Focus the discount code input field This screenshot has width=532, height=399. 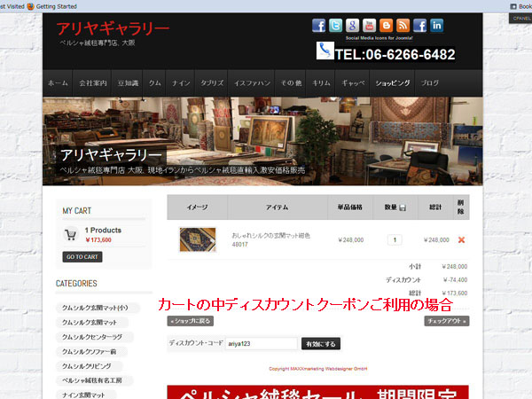261,343
